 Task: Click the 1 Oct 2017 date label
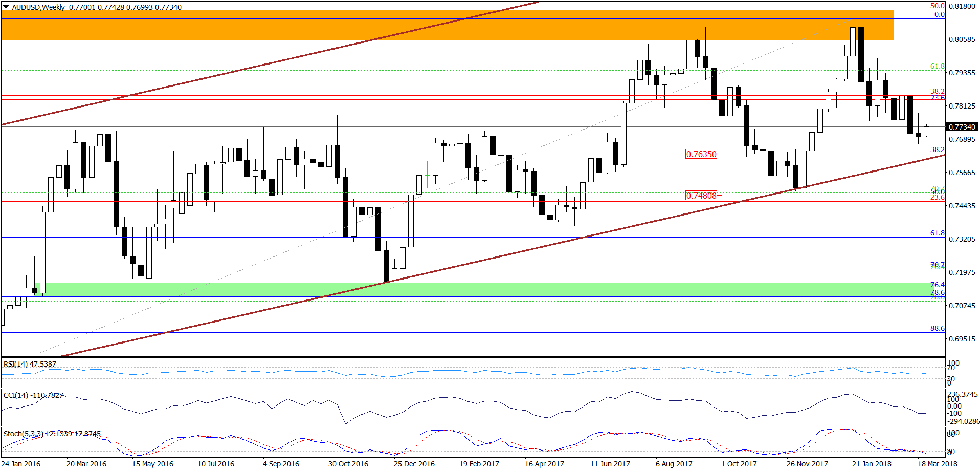(x=739, y=464)
